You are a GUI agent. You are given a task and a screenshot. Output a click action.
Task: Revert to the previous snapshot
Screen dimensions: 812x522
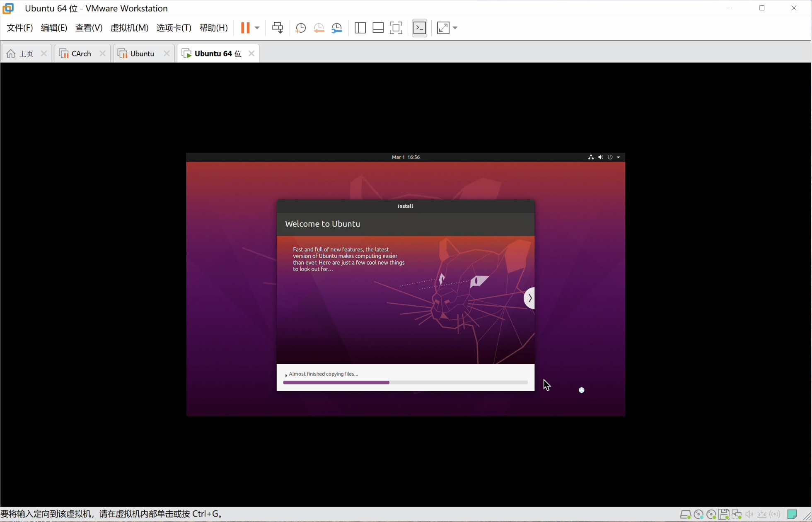pyautogui.click(x=319, y=28)
